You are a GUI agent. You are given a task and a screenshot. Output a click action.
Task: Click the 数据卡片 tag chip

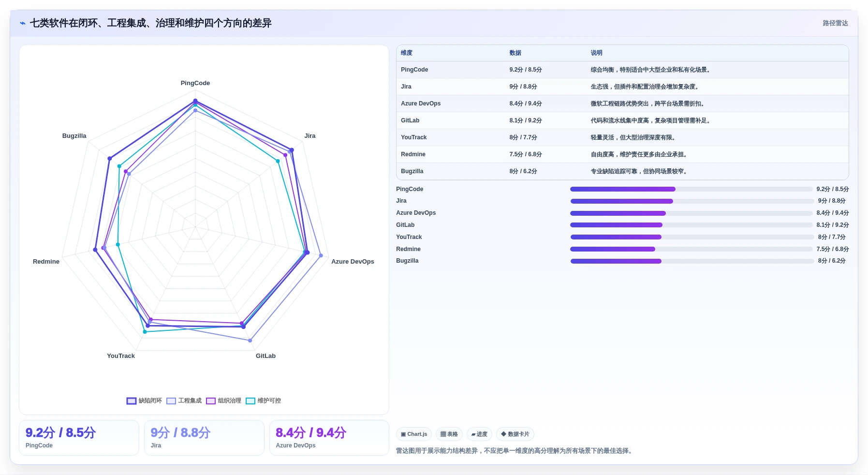pyautogui.click(x=515, y=434)
